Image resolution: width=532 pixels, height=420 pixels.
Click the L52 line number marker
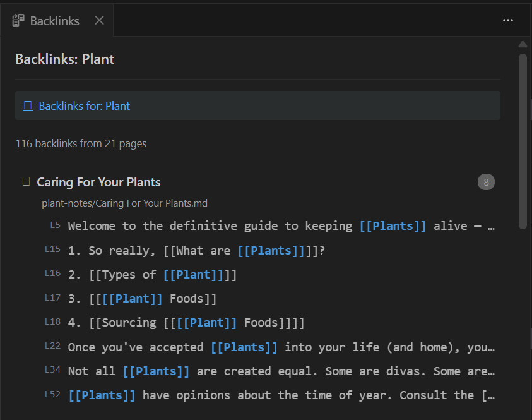[52, 394]
